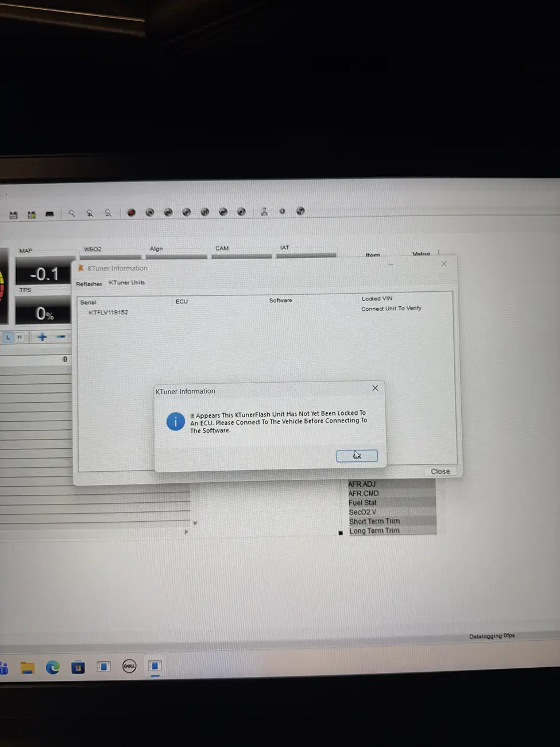
Task: Select Fuel Stat in the sensor list
Action: (362, 503)
